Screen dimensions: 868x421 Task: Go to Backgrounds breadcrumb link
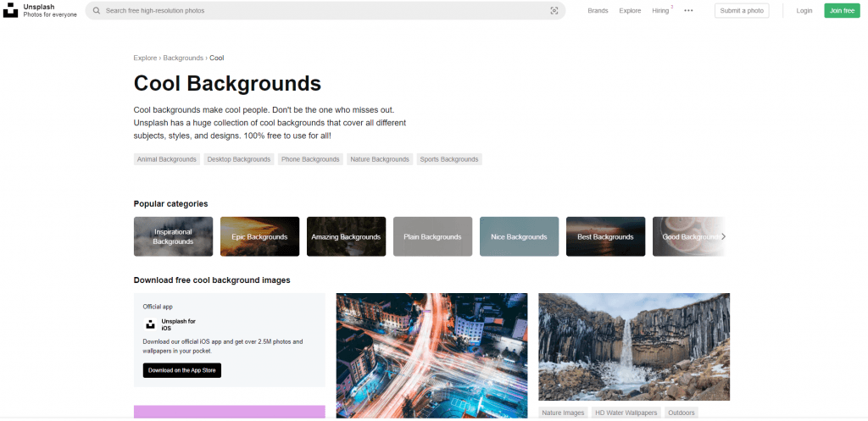[x=183, y=58]
